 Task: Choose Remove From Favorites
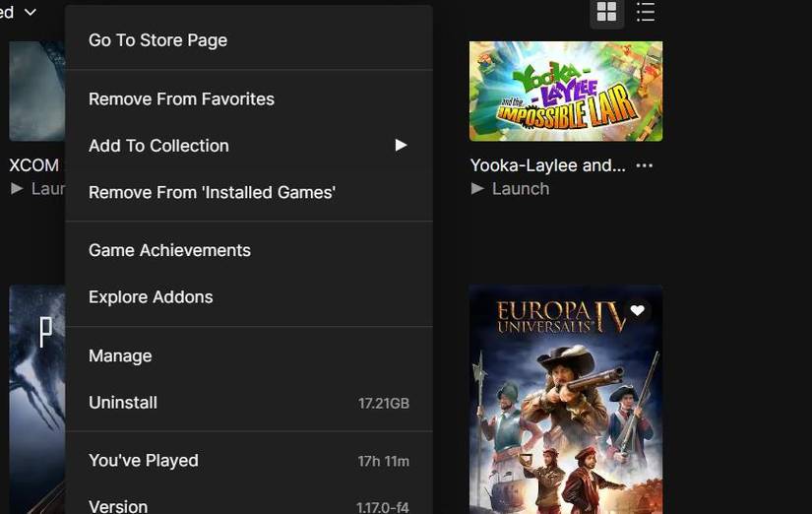click(x=181, y=99)
